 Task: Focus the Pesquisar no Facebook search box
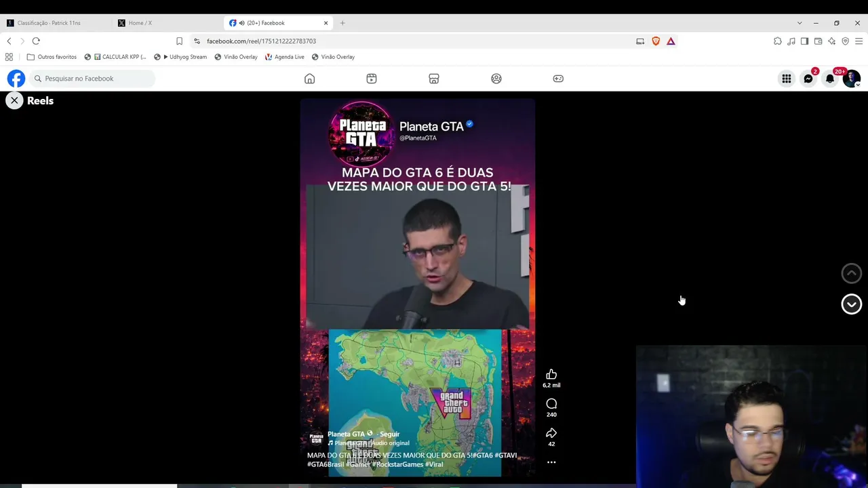tap(92, 79)
